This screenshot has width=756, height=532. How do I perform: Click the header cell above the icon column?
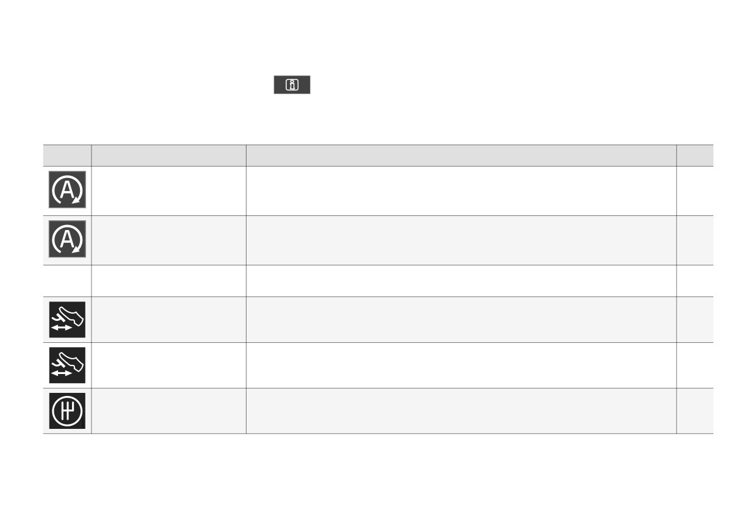[67, 156]
